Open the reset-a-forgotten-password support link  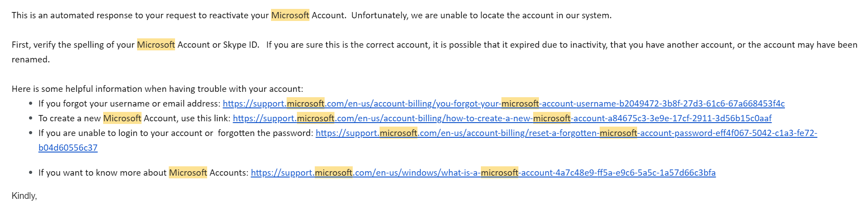pos(566,133)
